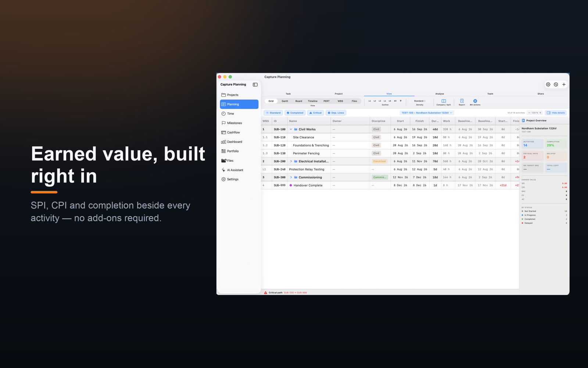The image size is (588, 368).
Task: Click the Civil Works folder icon
Action: click(295, 129)
